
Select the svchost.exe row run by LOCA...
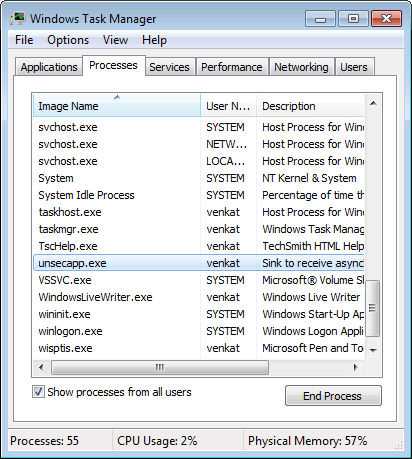click(199, 161)
